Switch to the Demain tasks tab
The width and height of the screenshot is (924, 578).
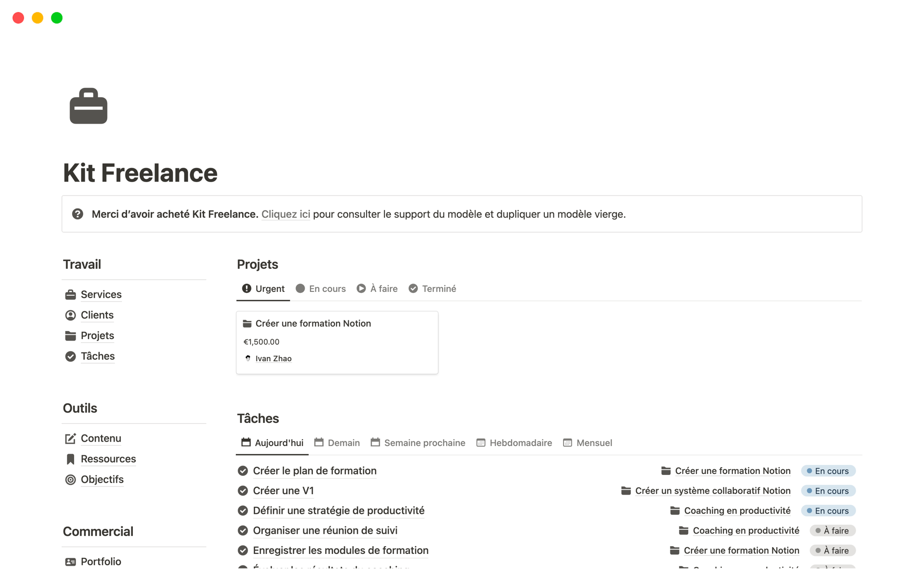(x=337, y=443)
